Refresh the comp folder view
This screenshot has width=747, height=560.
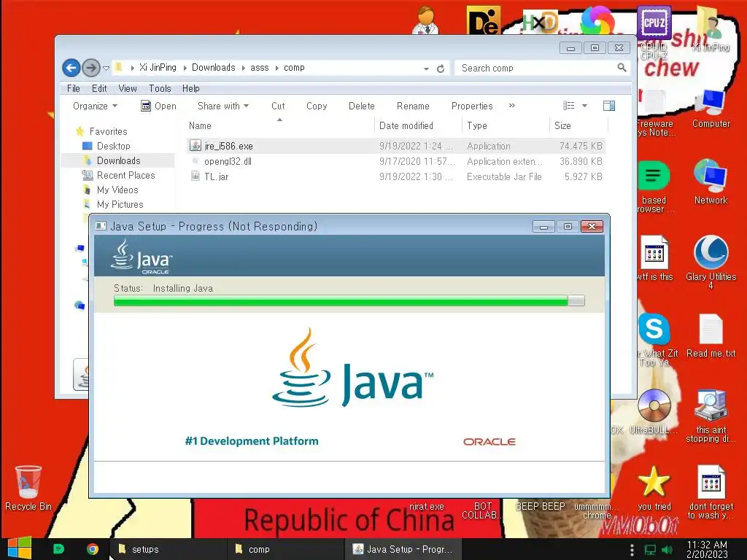pos(441,69)
